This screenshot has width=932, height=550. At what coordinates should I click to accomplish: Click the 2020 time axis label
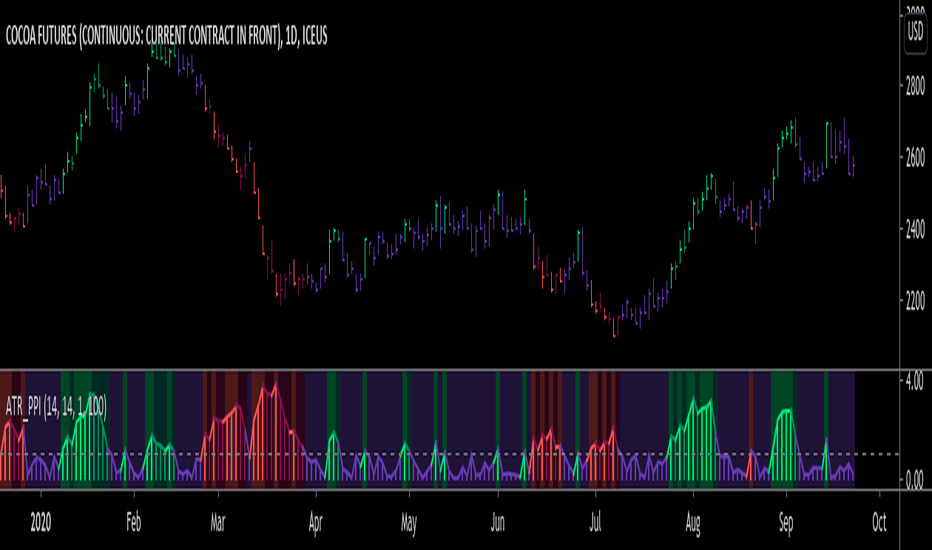[40, 523]
